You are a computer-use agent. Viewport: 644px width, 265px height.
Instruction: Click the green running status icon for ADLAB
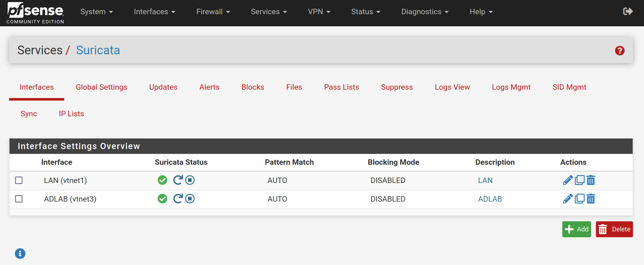(162, 199)
